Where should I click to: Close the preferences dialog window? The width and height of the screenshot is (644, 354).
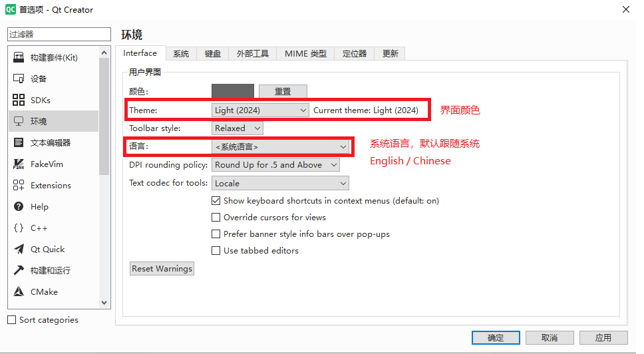tap(625, 9)
